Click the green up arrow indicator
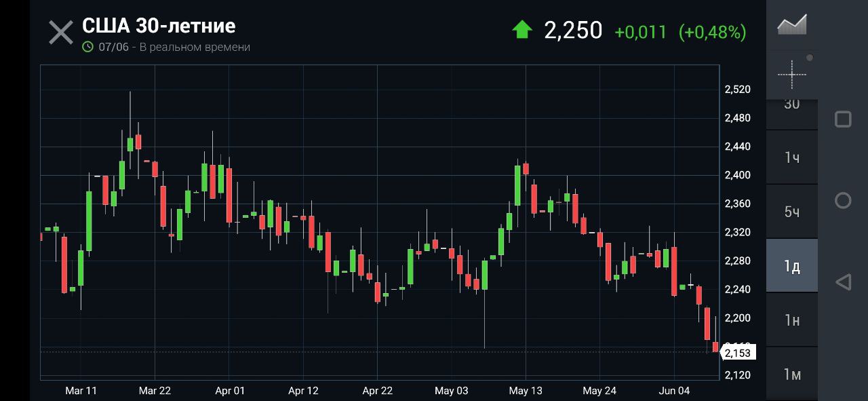 point(522,30)
